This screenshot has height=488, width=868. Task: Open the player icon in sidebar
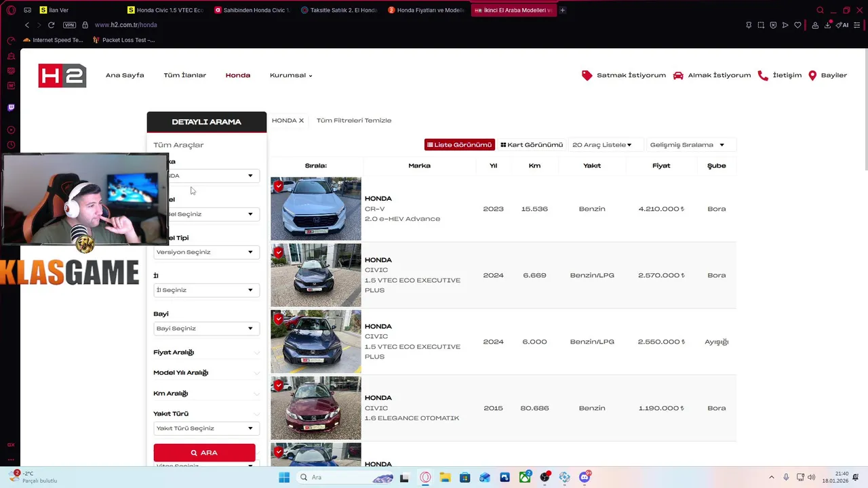(x=11, y=129)
